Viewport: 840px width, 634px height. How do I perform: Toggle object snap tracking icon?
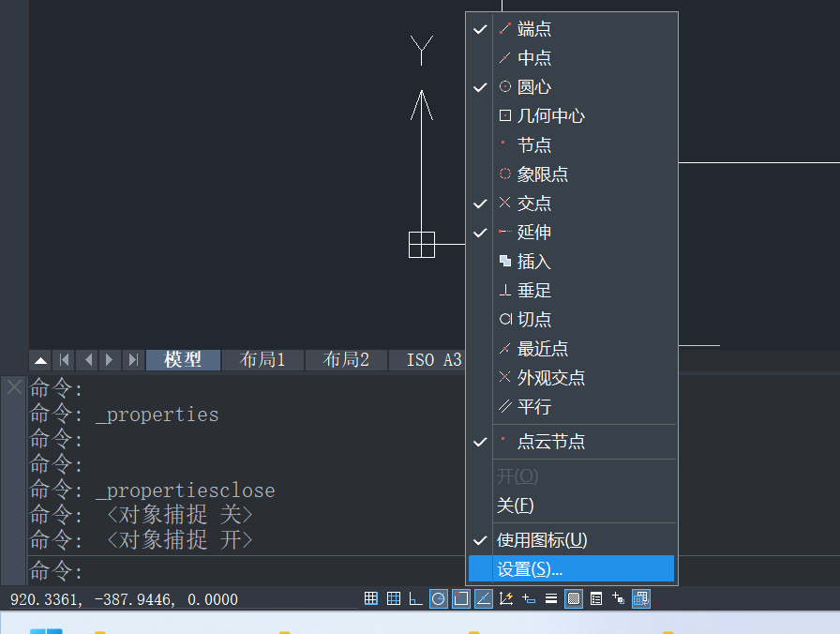click(483, 598)
